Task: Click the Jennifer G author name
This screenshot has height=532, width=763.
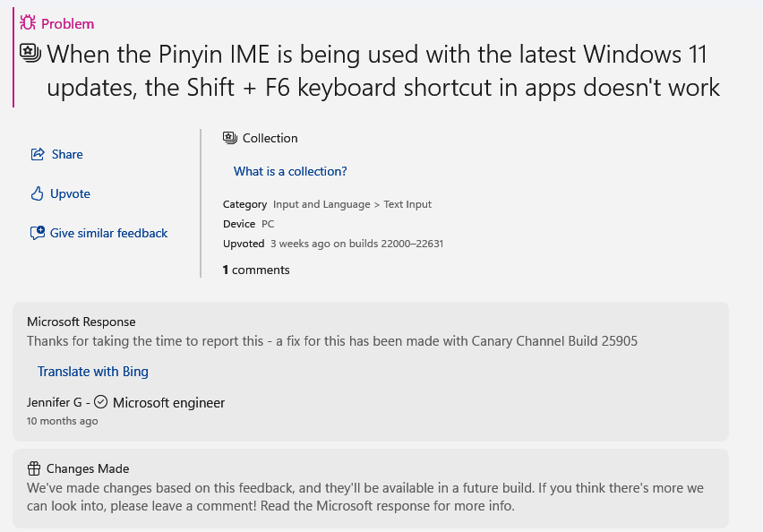Action: tap(55, 402)
